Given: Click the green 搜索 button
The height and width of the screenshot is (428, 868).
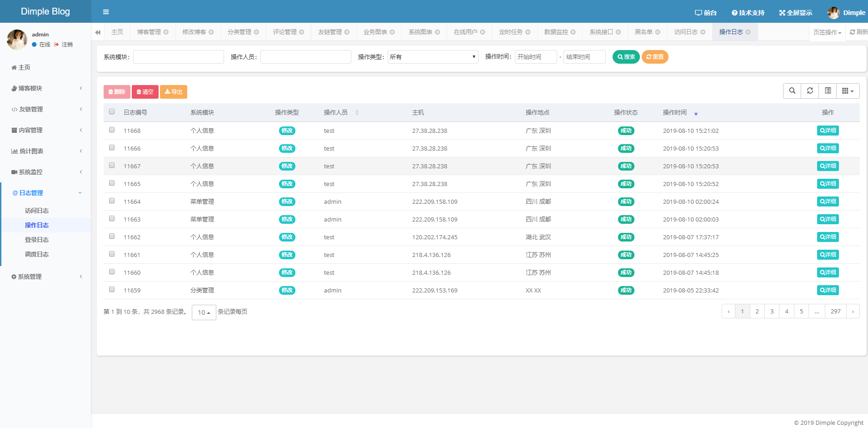Looking at the screenshot, I should (626, 57).
